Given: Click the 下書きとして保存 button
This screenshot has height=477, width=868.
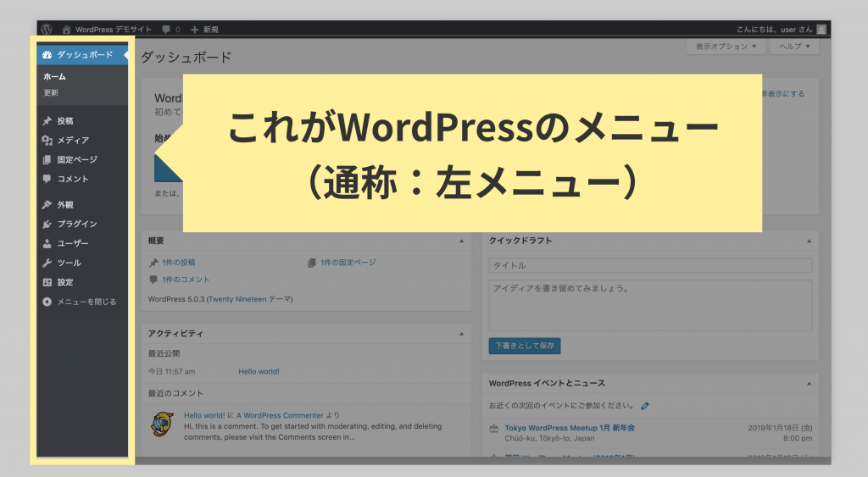Looking at the screenshot, I should tap(524, 346).
